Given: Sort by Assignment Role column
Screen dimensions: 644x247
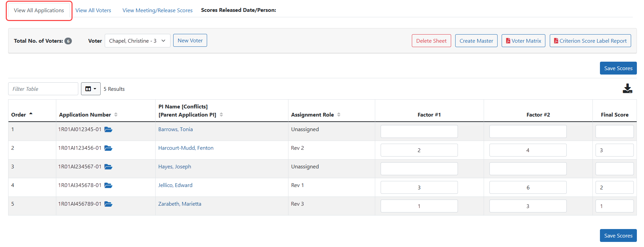Looking at the screenshot, I should [x=339, y=115].
